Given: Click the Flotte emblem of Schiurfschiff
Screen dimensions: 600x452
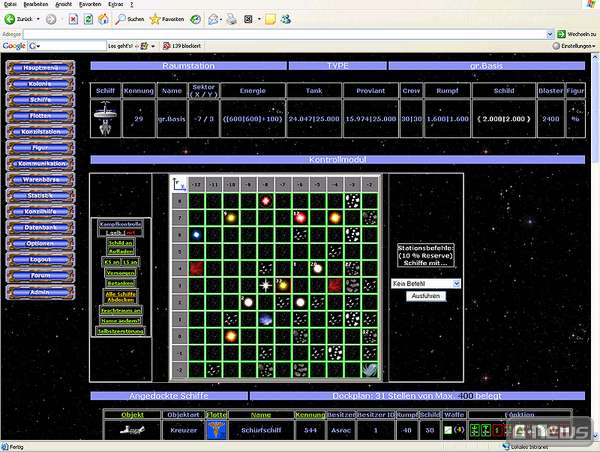Looking at the screenshot, I should pyautogui.click(x=217, y=430).
